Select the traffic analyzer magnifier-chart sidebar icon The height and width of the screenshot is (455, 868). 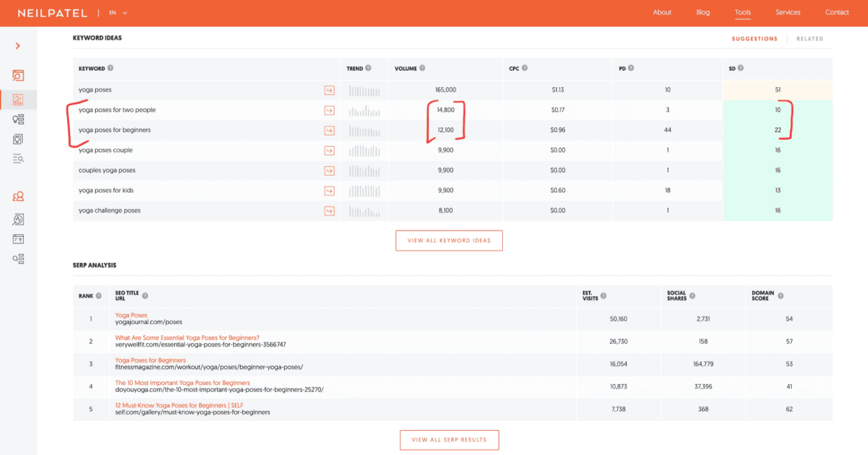[18, 219]
